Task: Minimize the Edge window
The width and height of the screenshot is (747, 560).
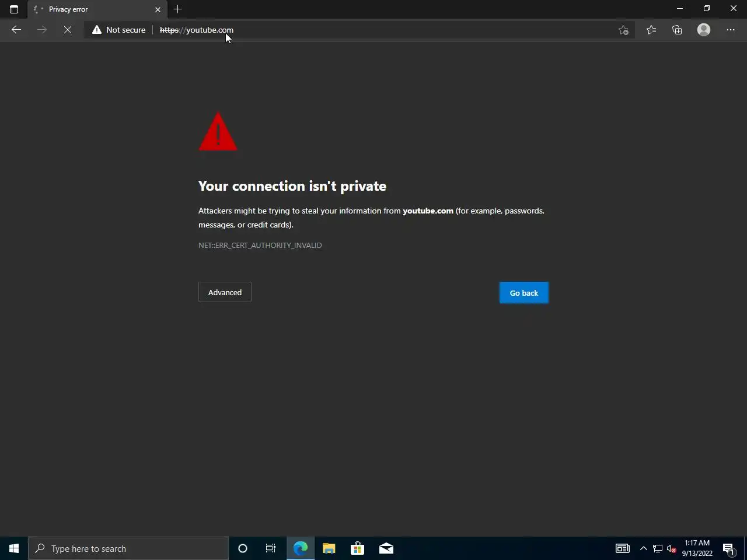Action: click(680, 9)
